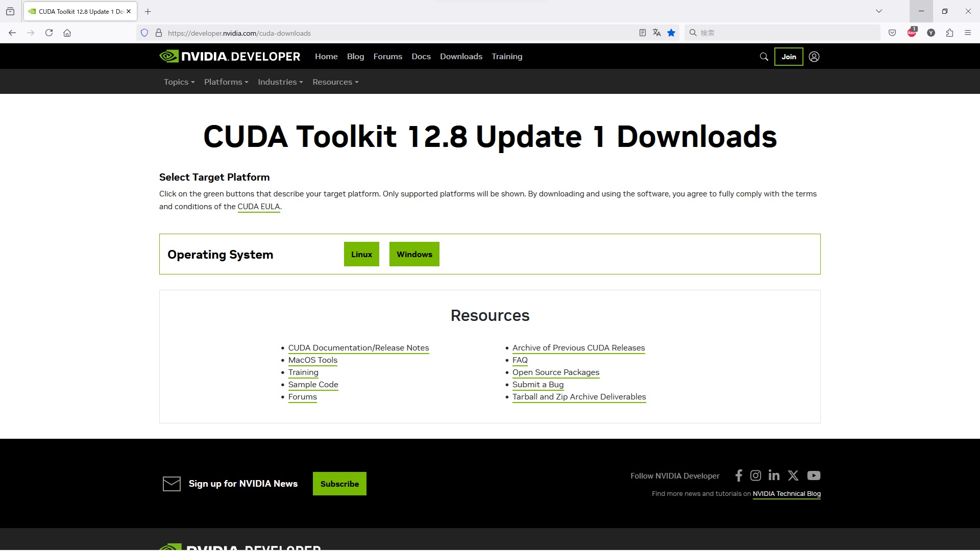This screenshot has width=980, height=551.
Task: Open the Downloads nav item
Action: [x=461, y=57]
